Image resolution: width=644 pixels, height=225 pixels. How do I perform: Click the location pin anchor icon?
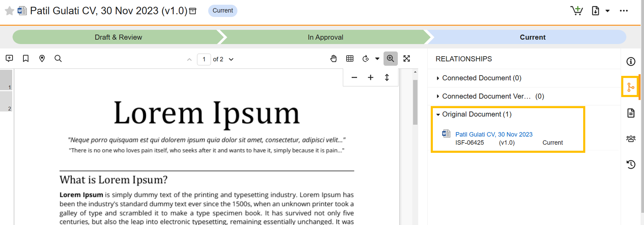coord(42,58)
